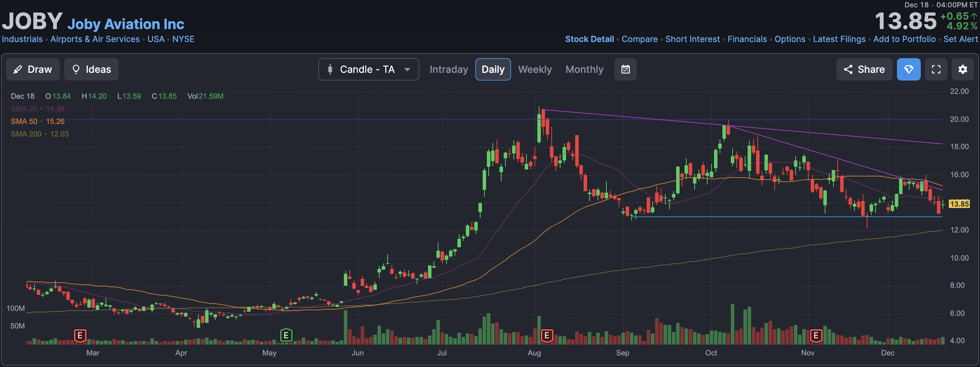Select the SMA 200 indicator label
This screenshot has height=367, width=980.
click(26, 134)
